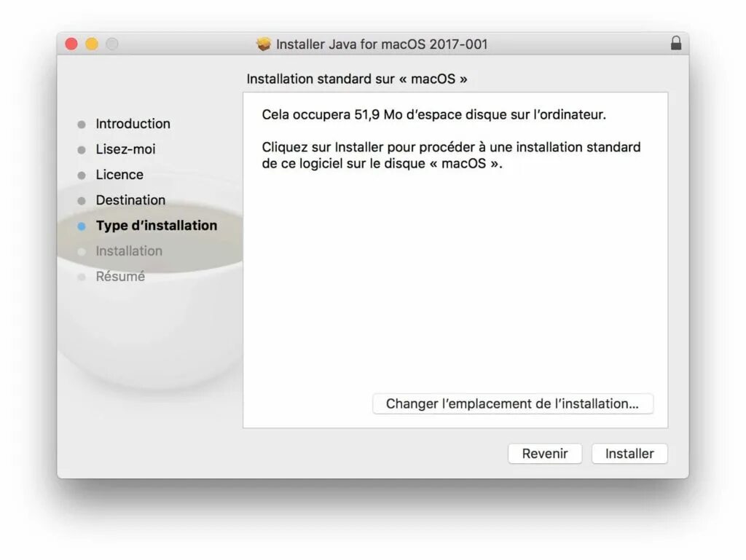Select the Destination step
The image size is (746, 560).
[130, 200]
